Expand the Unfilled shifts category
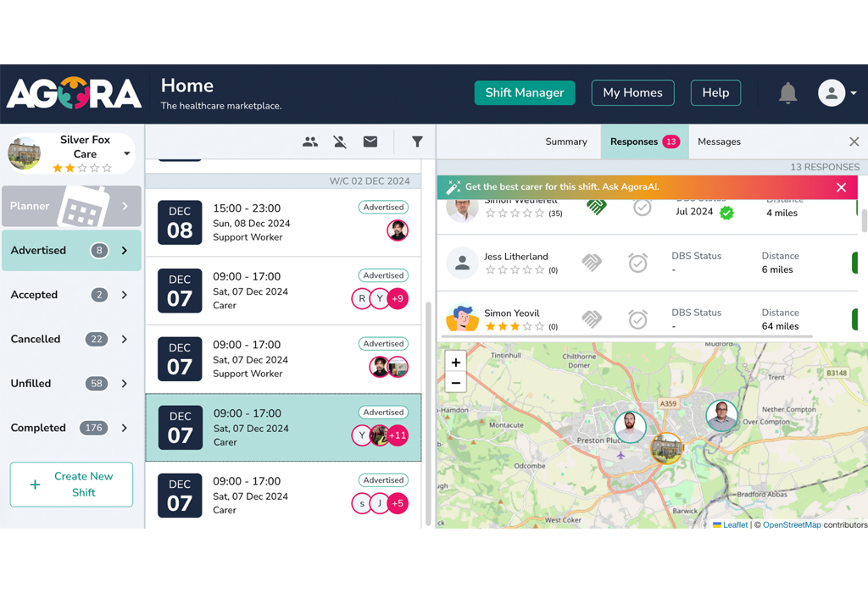868x593 pixels. pos(125,384)
